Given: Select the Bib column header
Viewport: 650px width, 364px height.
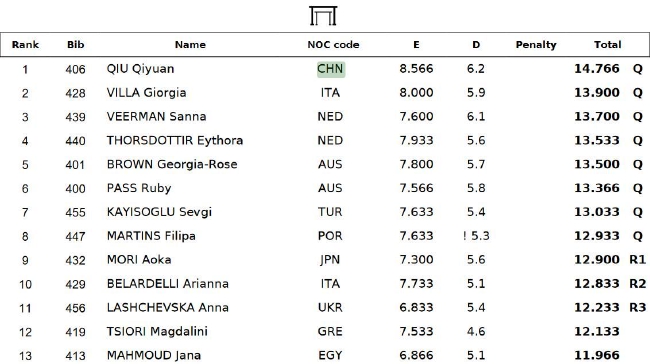Looking at the screenshot, I should coord(75,45).
